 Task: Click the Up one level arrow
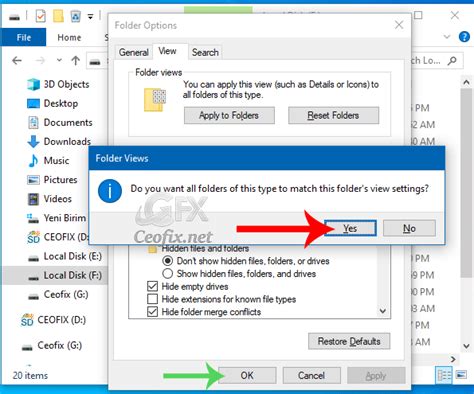pyautogui.click(x=76, y=61)
